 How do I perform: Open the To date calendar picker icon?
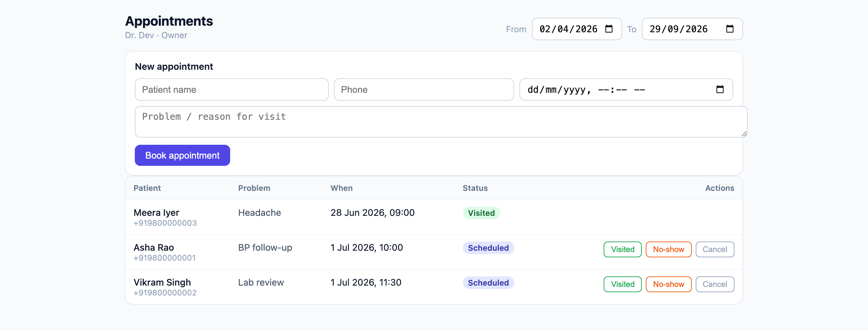(x=730, y=29)
